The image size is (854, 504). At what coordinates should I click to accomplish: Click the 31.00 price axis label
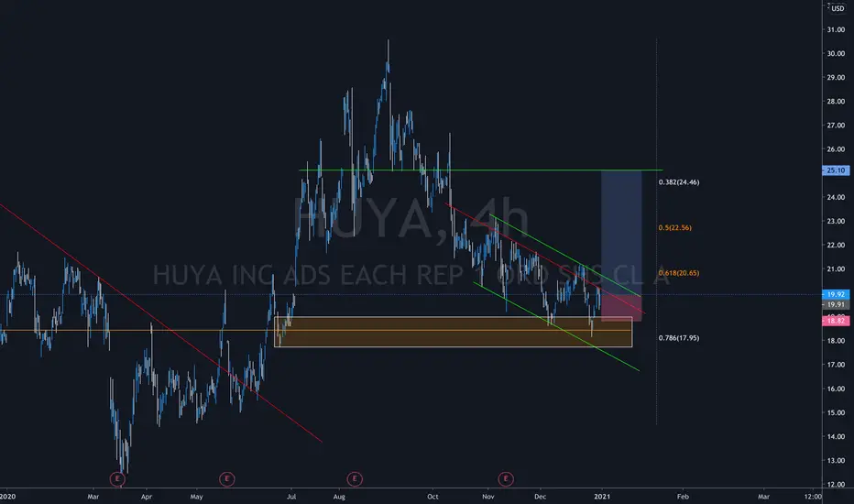(836, 29)
